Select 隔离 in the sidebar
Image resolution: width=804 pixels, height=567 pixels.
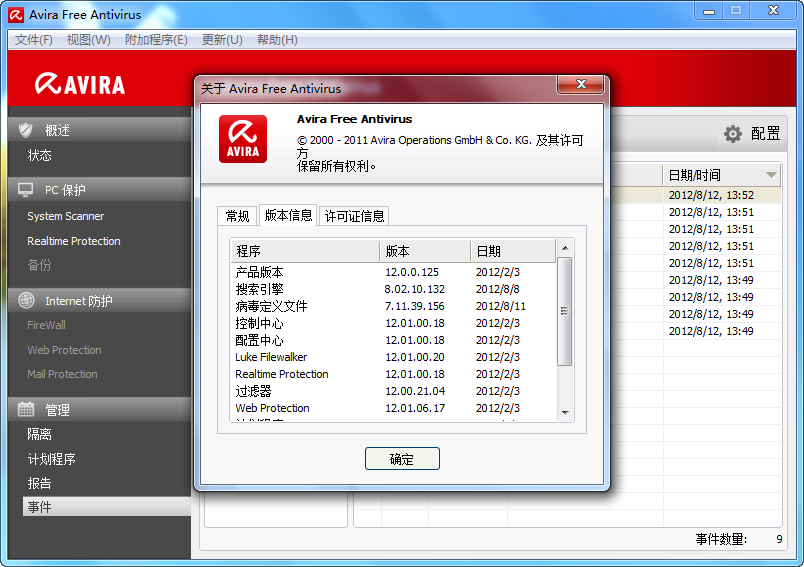40,435
